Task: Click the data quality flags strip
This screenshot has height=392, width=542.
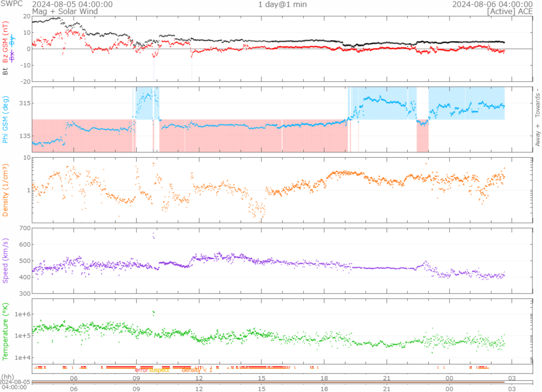Action: [x=282, y=369]
